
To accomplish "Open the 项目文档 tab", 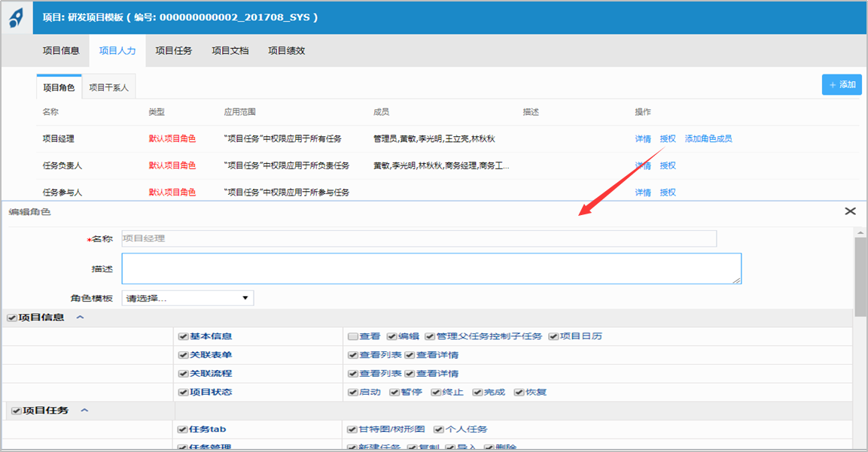I will coord(230,51).
